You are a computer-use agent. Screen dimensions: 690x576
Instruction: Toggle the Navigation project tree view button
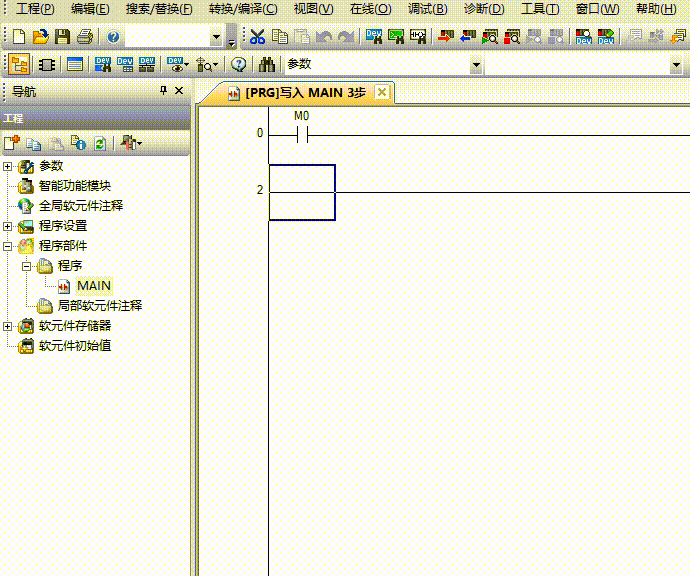(18, 65)
